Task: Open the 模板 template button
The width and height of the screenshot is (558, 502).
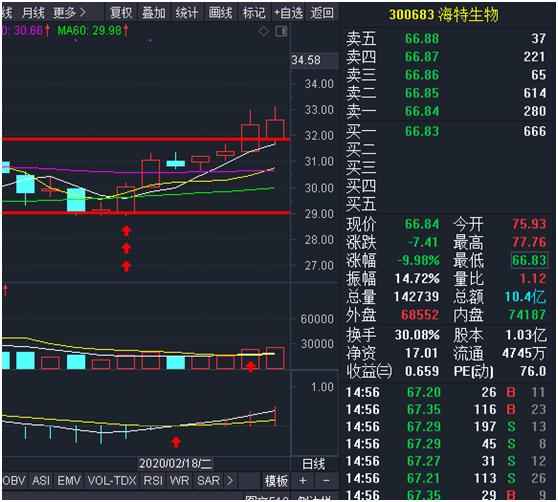Action: tap(276, 481)
